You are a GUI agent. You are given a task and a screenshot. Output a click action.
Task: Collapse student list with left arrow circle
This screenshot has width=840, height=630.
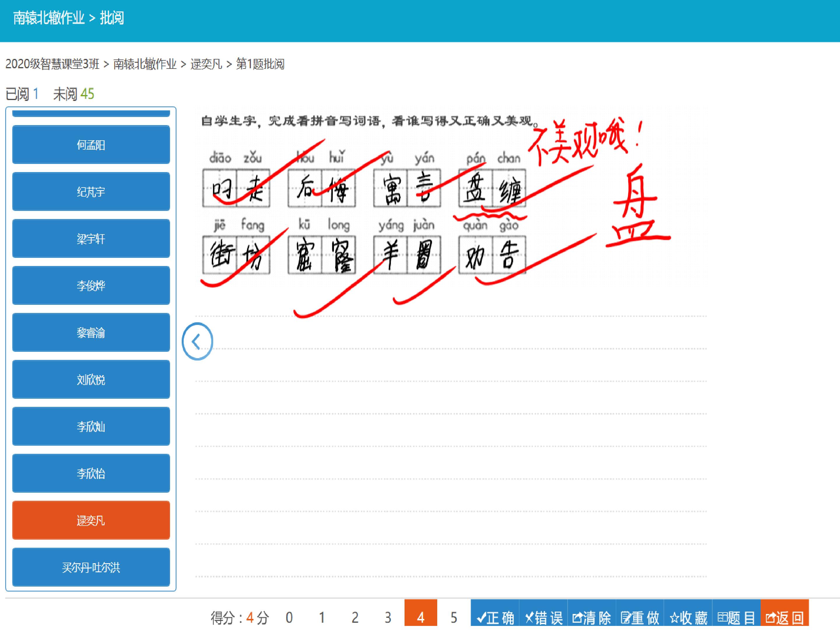click(197, 341)
